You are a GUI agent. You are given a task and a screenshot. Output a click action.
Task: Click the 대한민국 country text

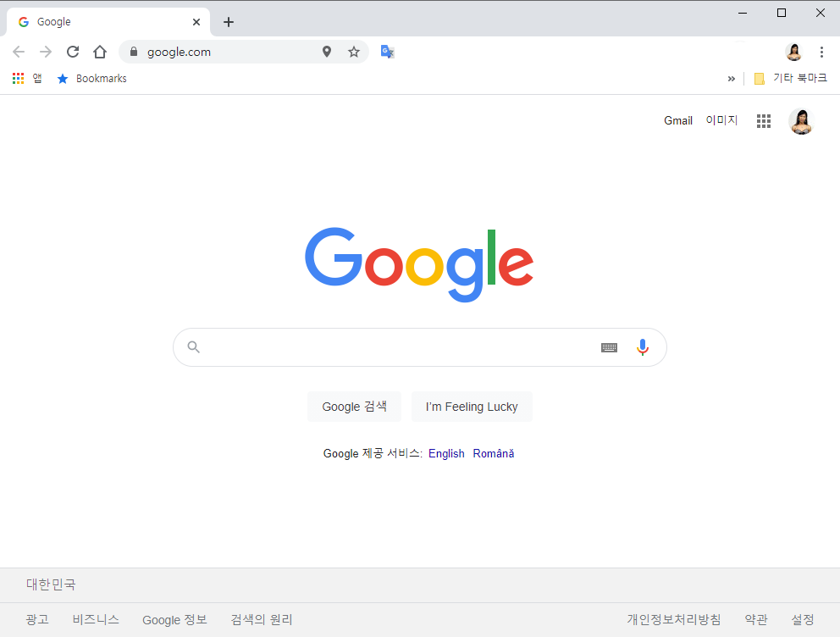click(x=51, y=584)
